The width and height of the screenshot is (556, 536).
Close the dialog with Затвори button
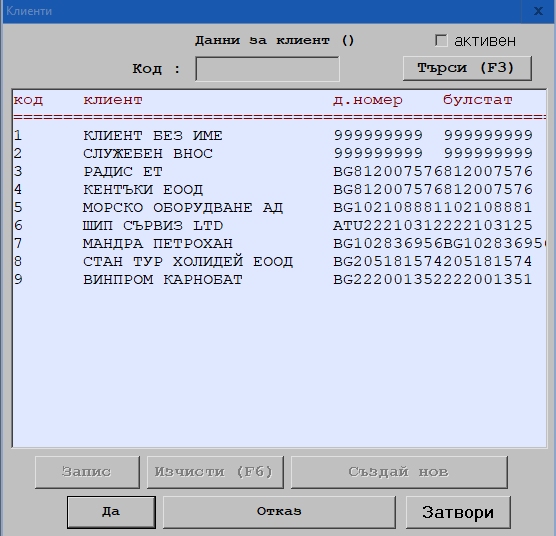458,512
